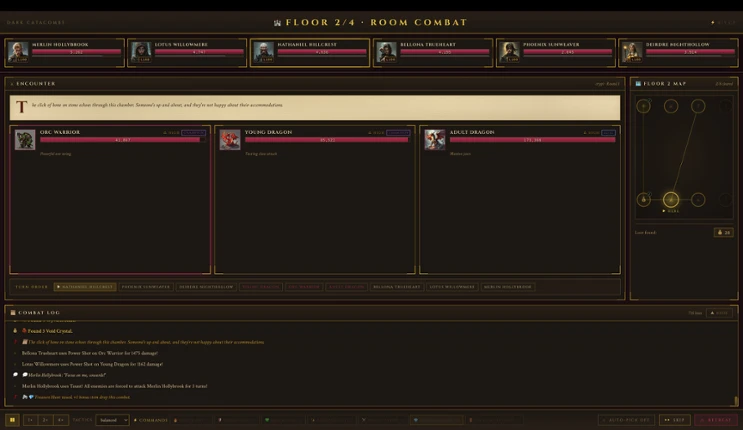Screen dimensions: 743x430
Task: Click the green heart command icon
Action: [267, 420]
